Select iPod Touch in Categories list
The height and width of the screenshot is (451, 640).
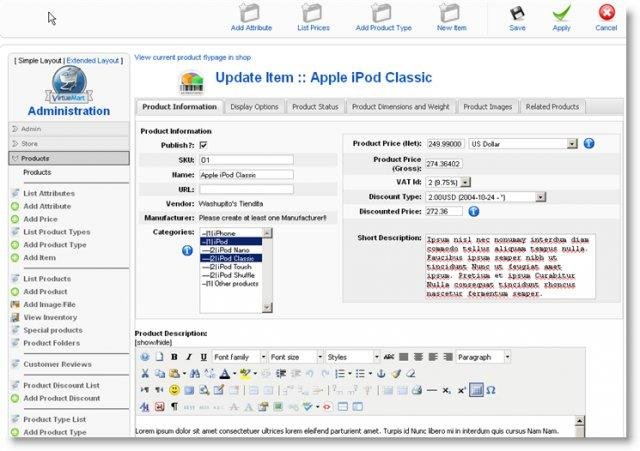tap(231, 267)
